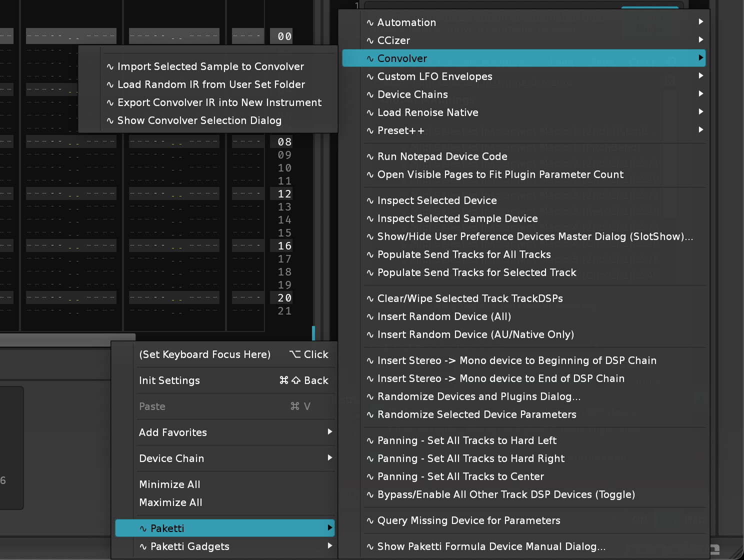The height and width of the screenshot is (560, 744).
Task: Set panning of all tracks to center
Action: [x=460, y=476]
